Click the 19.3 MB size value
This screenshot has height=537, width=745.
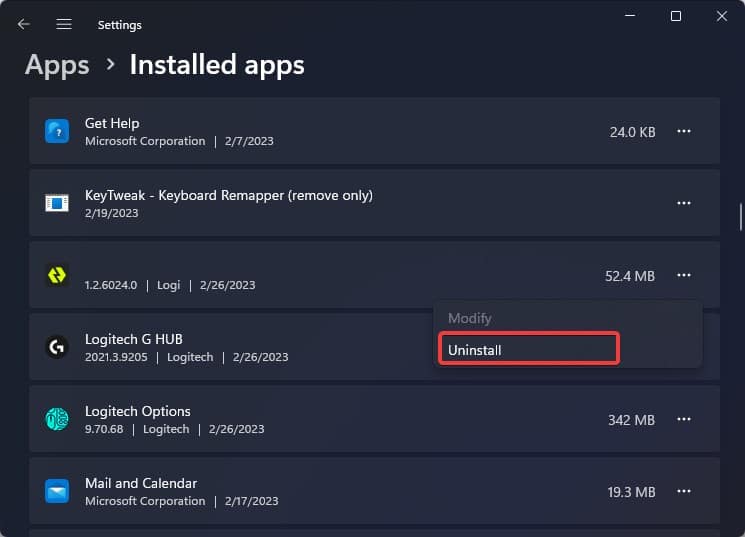pos(631,492)
